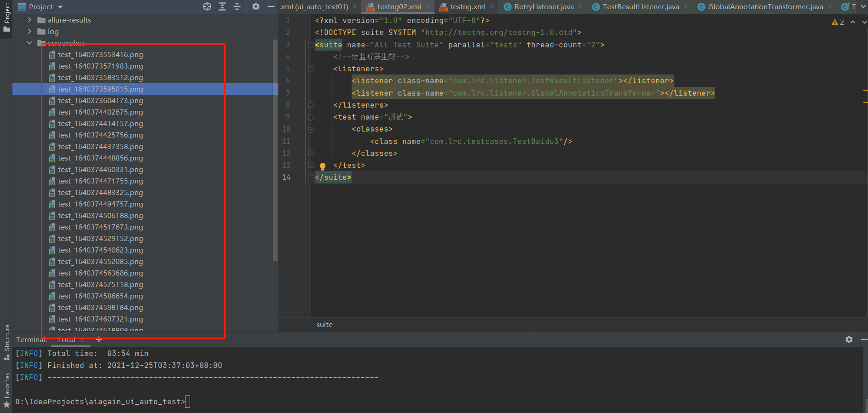The image size is (868, 413).
Task: Click the Project panel vertical scrollbar
Action: coord(275,149)
